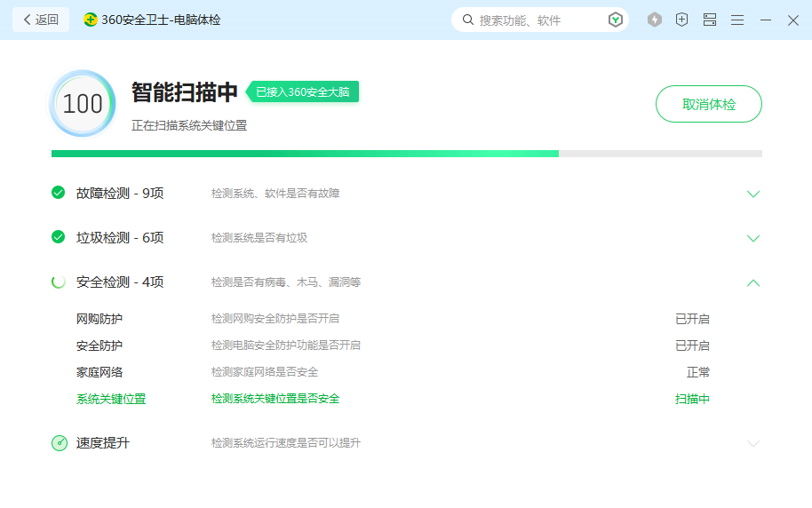Click 已开启 status of 安全防护

click(x=692, y=345)
